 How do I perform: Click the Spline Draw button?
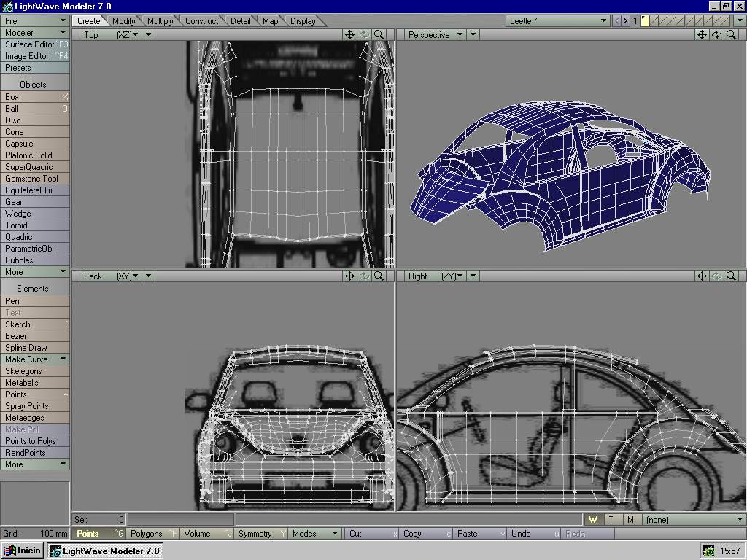click(35, 348)
